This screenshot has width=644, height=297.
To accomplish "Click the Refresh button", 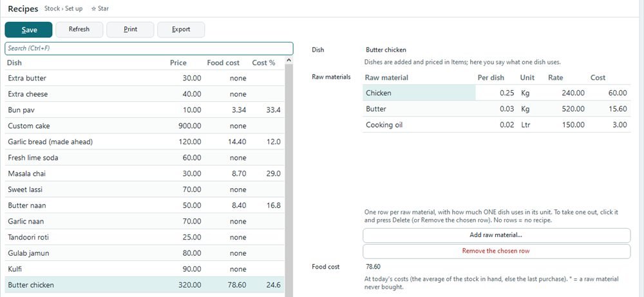I will click(79, 30).
